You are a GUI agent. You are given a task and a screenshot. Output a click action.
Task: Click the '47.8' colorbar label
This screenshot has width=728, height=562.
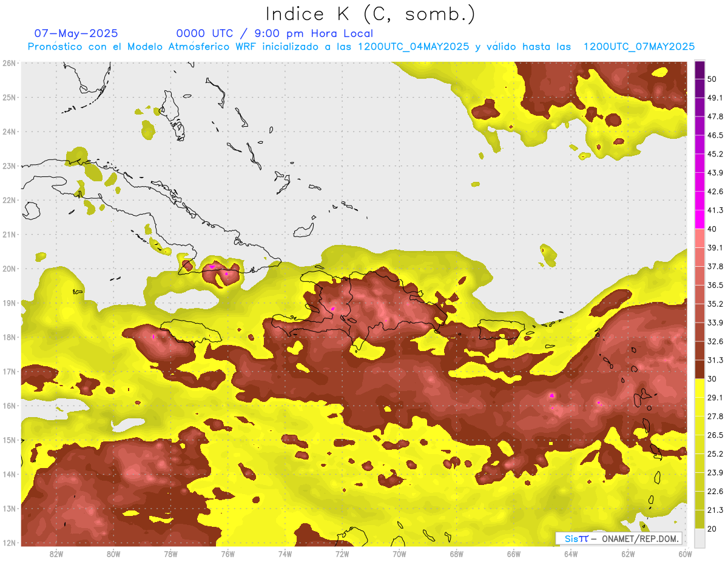coord(715,116)
